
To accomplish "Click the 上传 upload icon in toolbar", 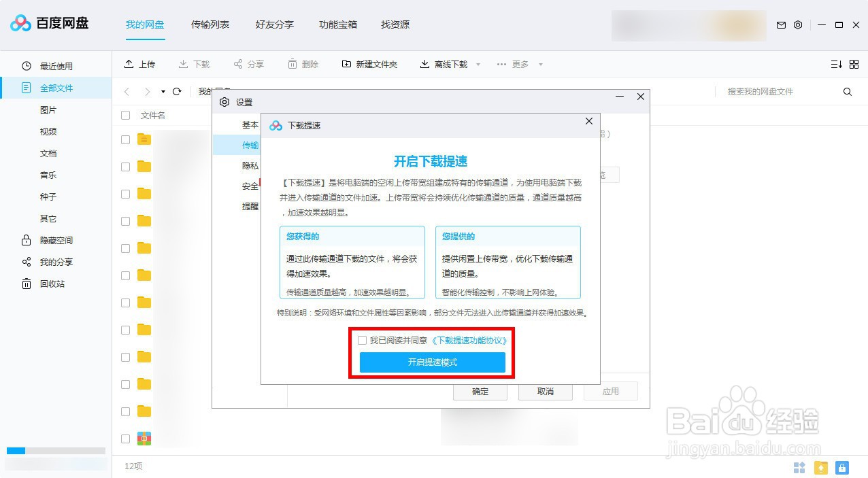I will [129, 63].
